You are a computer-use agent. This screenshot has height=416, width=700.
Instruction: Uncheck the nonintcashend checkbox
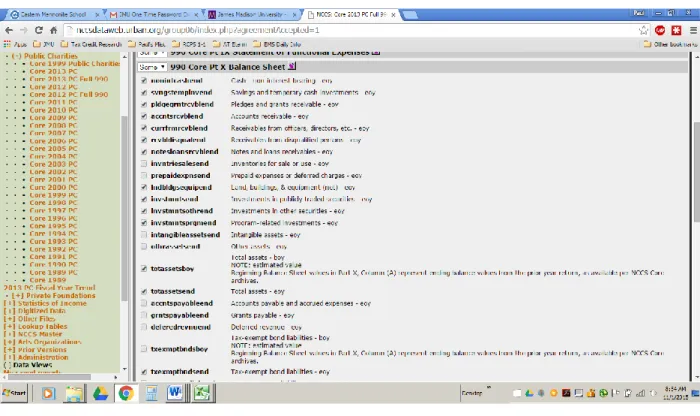tap(144, 80)
